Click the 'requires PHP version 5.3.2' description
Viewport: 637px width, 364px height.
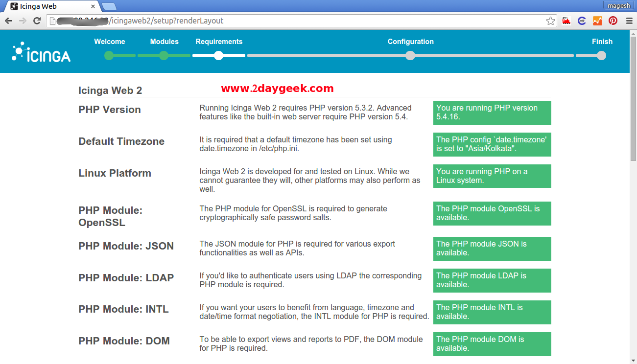[x=306, y=113]
